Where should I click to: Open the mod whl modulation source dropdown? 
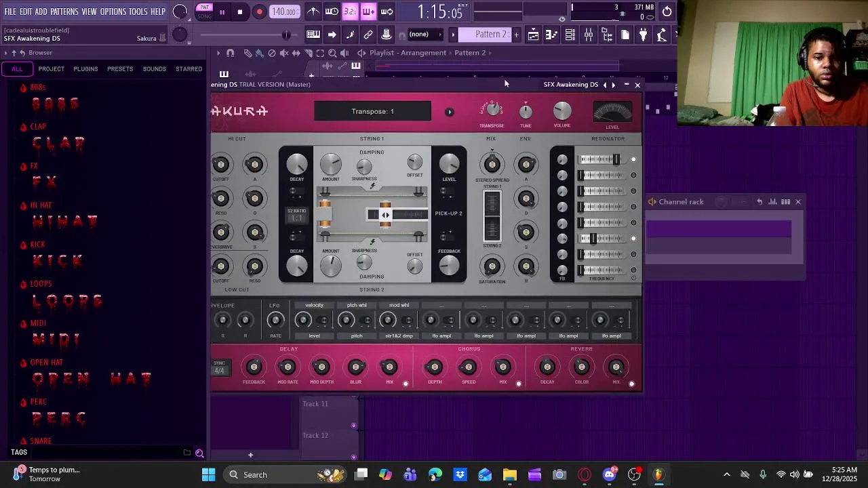point(399,305)
